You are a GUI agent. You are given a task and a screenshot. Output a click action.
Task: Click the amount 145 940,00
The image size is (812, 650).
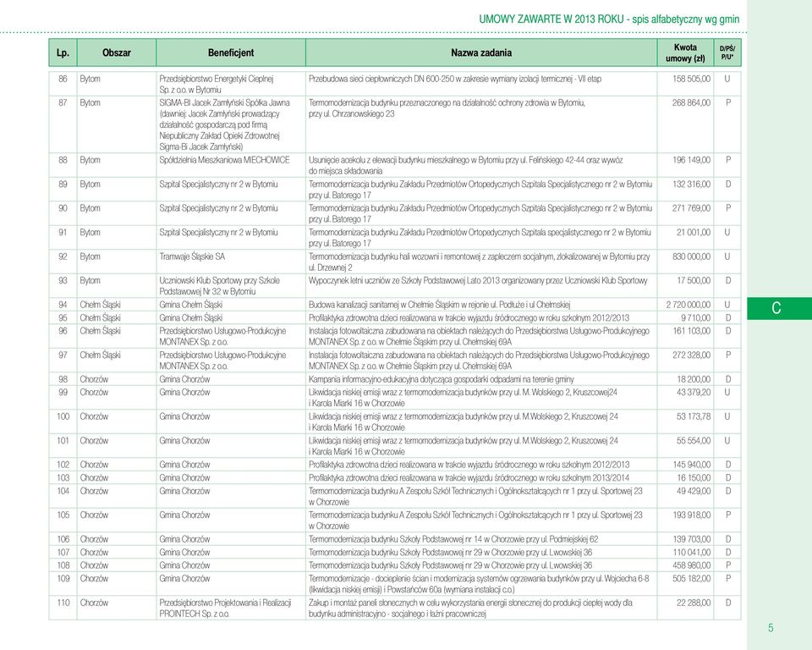tap(691, 465)
